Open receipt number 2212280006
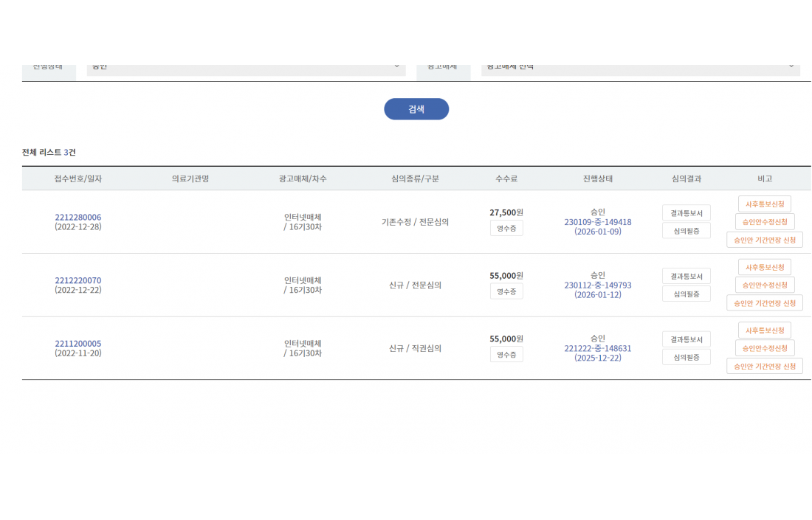The image size is (812, 520). [x=78, y=217]
